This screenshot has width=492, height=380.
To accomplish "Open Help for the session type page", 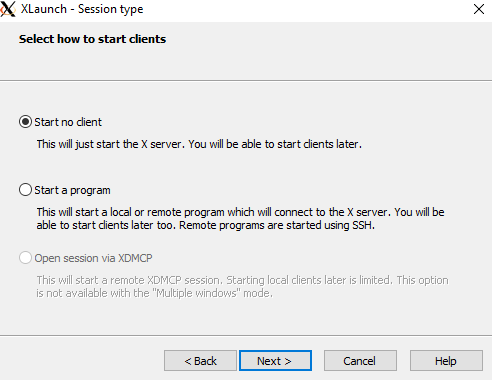I will [x=446, y=361].
